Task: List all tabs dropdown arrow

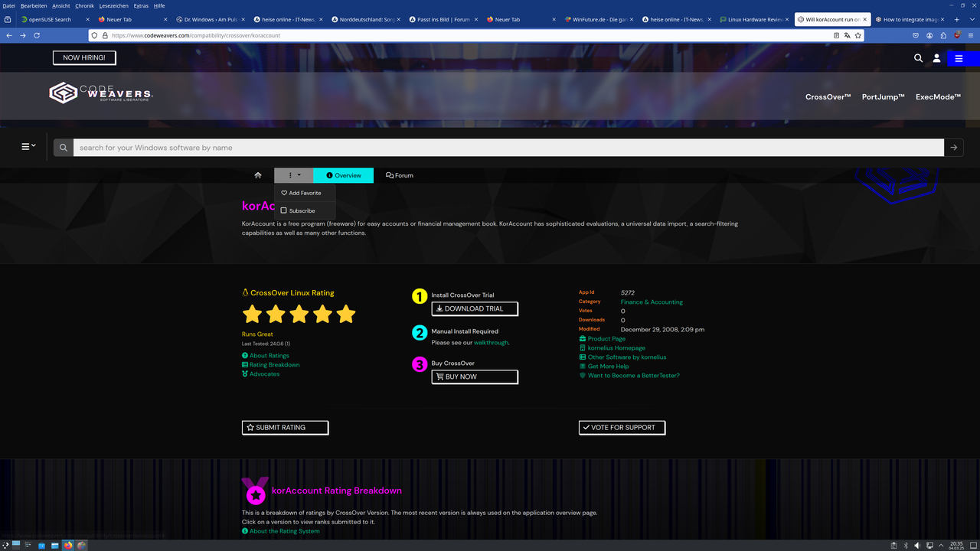Action: pyautogui.click(x=971, y=19)
